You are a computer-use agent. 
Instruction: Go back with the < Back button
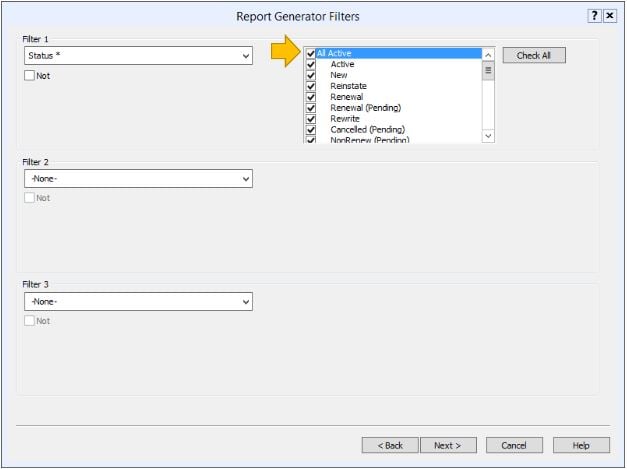pos(390,445)
